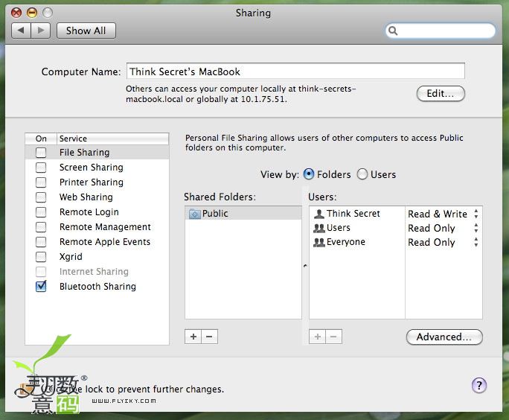Select the File Sharing service row
The height and width of the screenshot is (420, 509).
tap(97, 153)
